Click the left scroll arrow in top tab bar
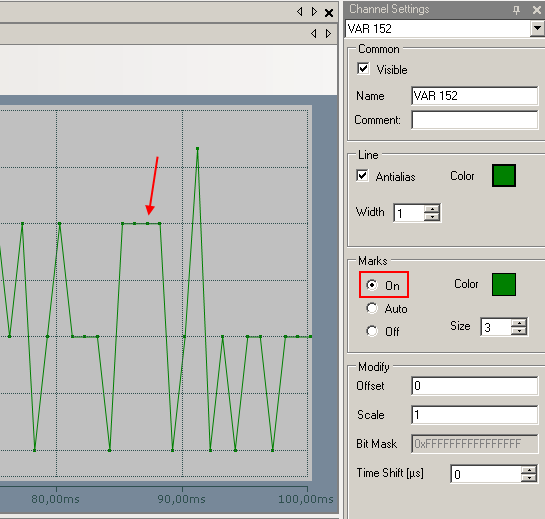Image resolution: width=545 pixels, height=519 pixels. click(300, 11)
